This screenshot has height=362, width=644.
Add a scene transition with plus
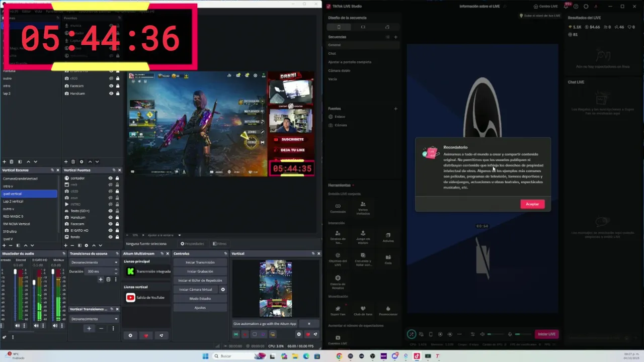coord(101,280)
